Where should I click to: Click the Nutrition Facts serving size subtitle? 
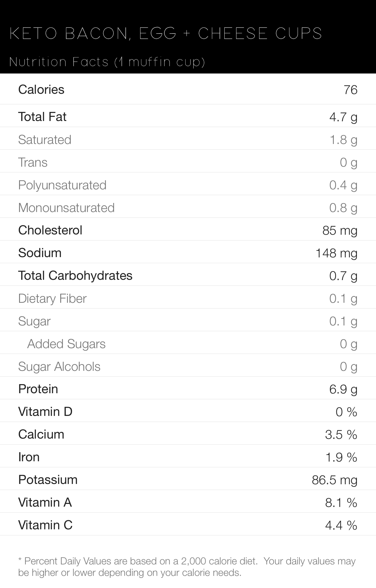107,62
